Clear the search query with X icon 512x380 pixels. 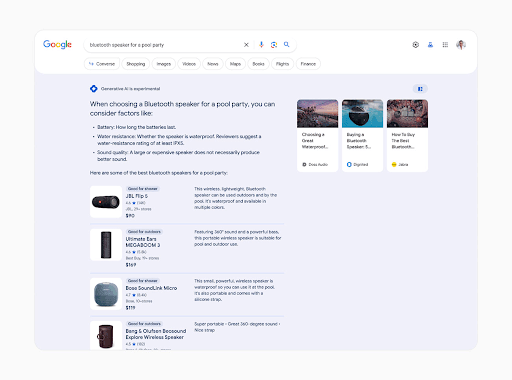[246, 45]
